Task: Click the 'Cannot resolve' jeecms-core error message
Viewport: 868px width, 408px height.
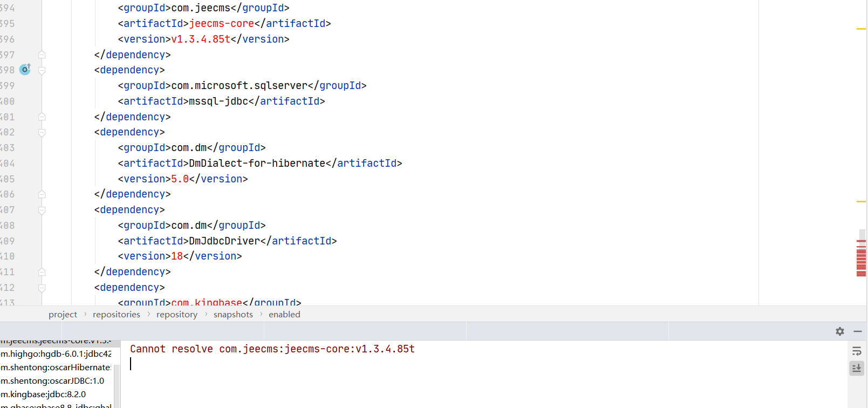Action: click(x=272, y=349)
